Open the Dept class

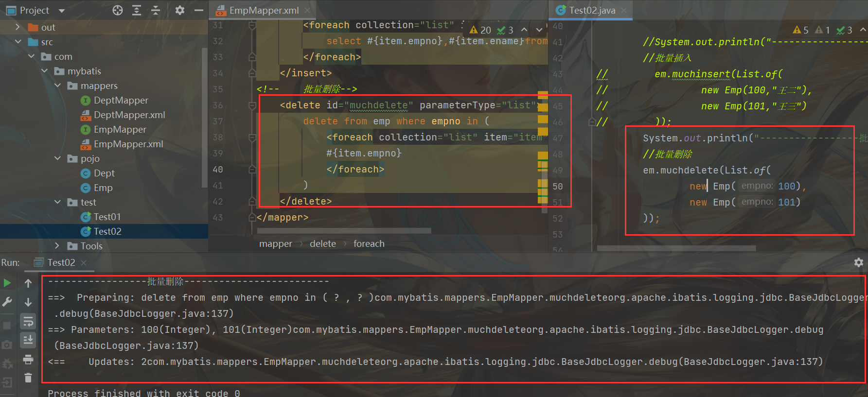(104, 173)
